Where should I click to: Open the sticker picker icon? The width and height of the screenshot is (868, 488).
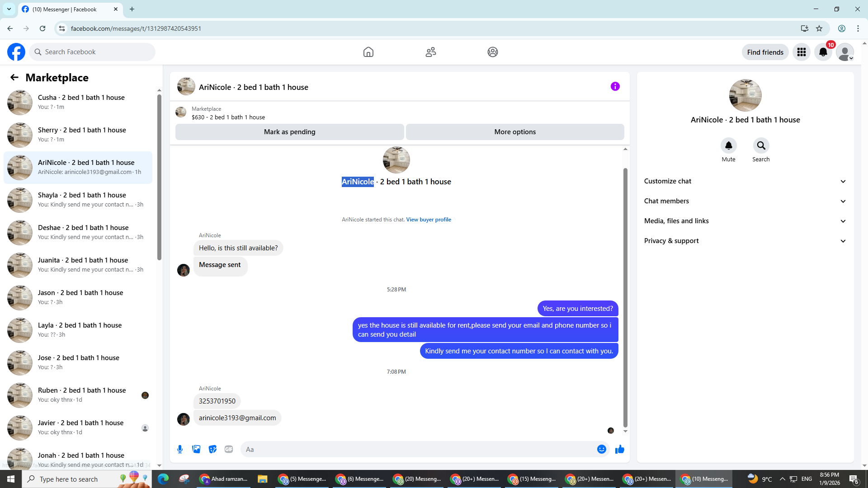tap(212, 449)
